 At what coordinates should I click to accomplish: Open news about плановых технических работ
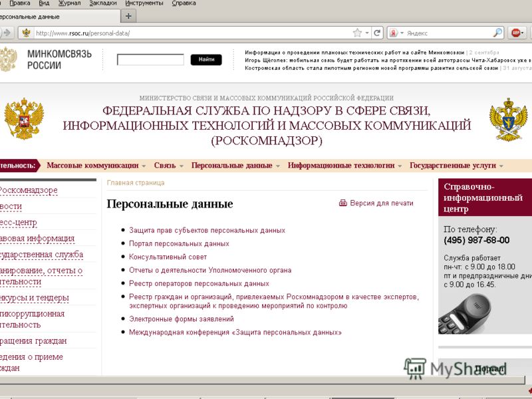click(354, 53)
